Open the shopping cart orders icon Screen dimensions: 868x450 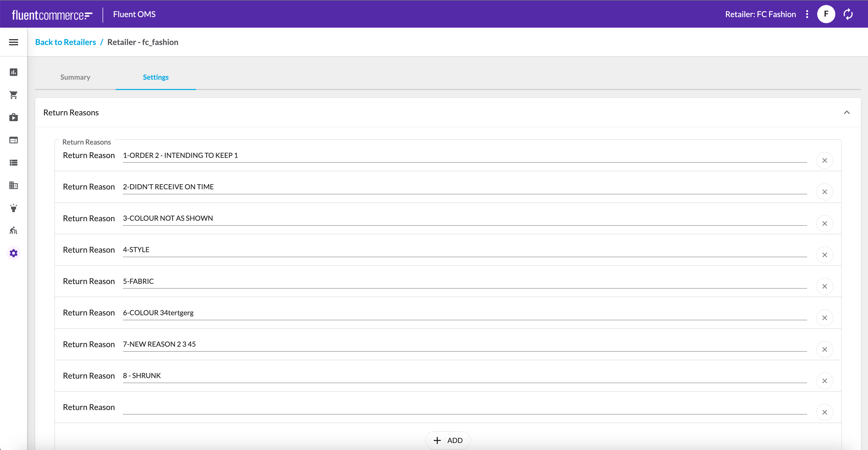14,95
